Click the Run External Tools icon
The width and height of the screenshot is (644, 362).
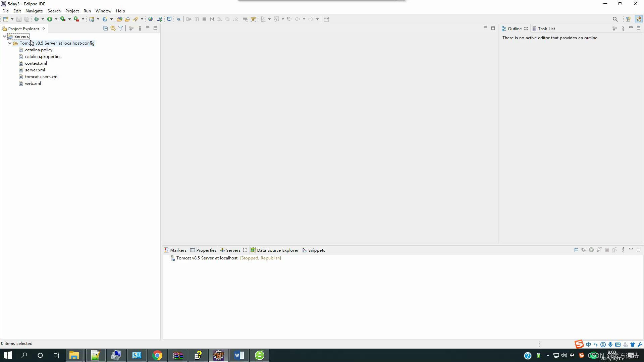[x=76, y=19]
